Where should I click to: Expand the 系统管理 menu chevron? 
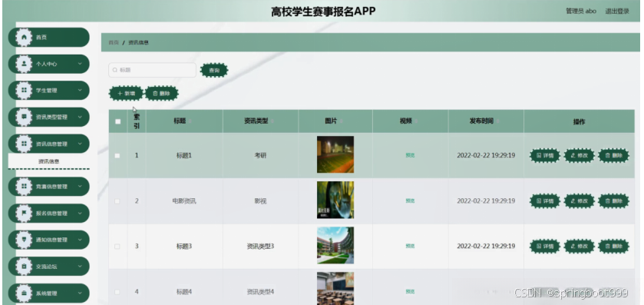80,293
